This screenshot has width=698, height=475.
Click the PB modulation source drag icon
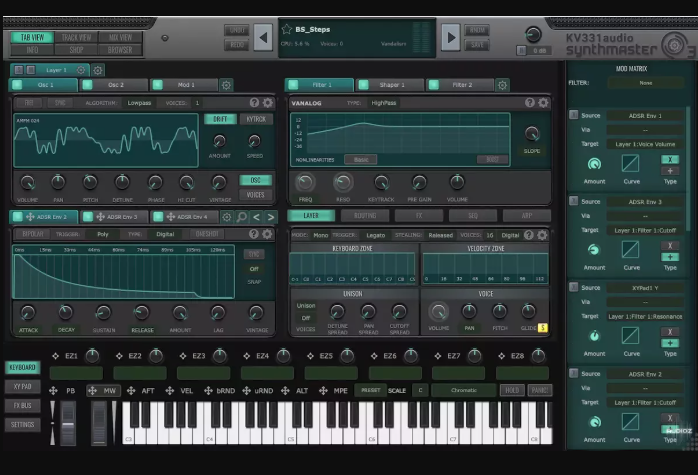click(x=53, y=391)
